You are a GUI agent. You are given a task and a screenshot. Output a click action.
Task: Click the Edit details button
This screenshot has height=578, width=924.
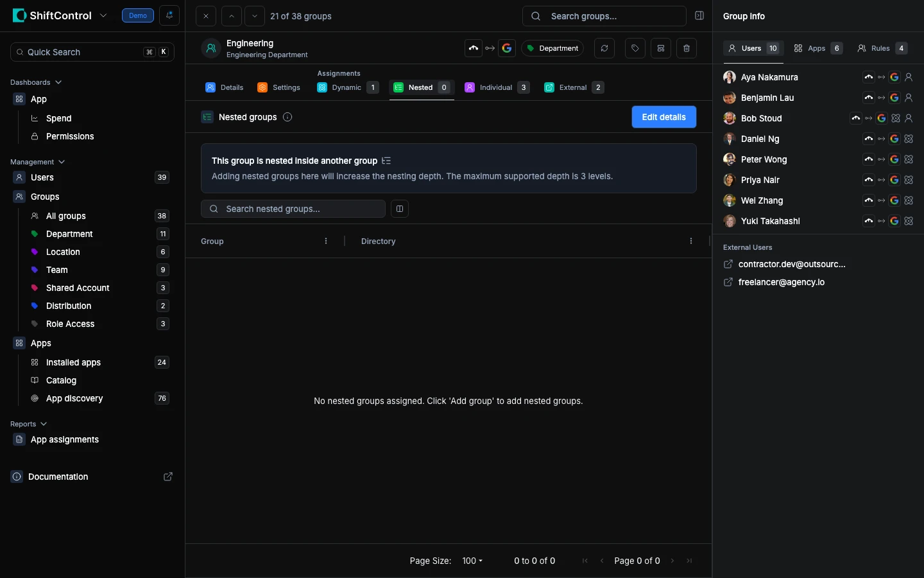pyautogui.click(x=663, y=117)
